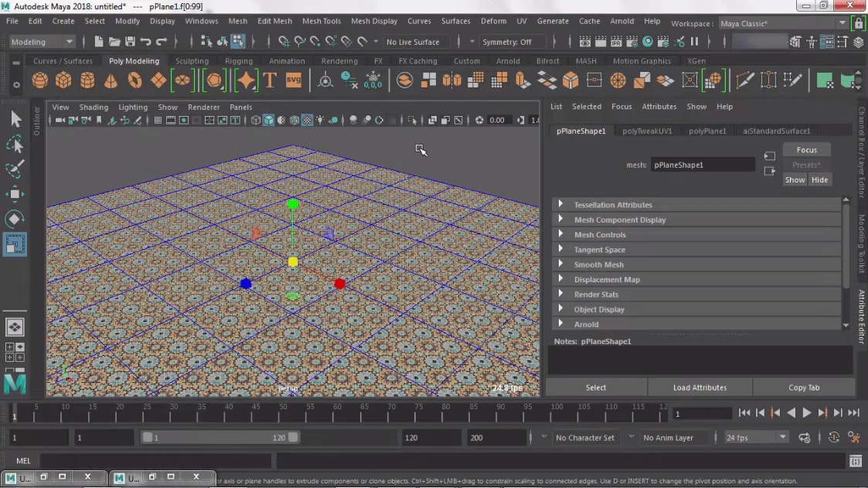Select the Type tool on the Poly Modeling shelf
The width and height of the screenshot is (868, 488).
point(270,80)
